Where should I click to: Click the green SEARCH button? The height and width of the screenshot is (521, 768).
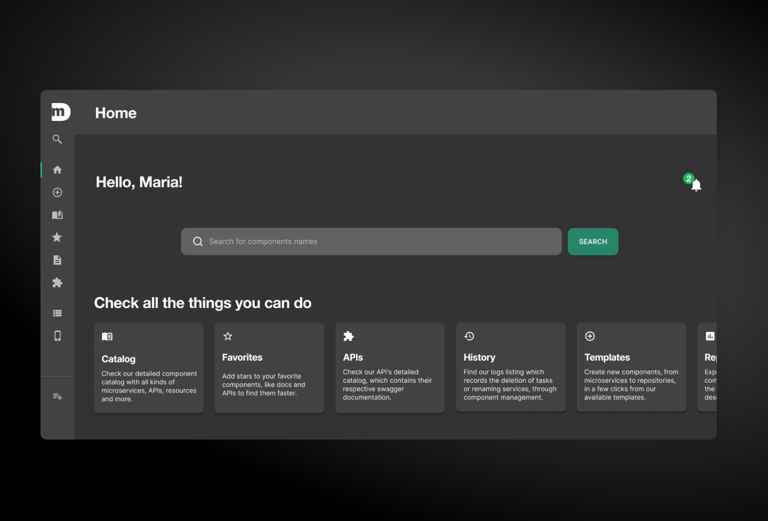(x=593, y=241)
